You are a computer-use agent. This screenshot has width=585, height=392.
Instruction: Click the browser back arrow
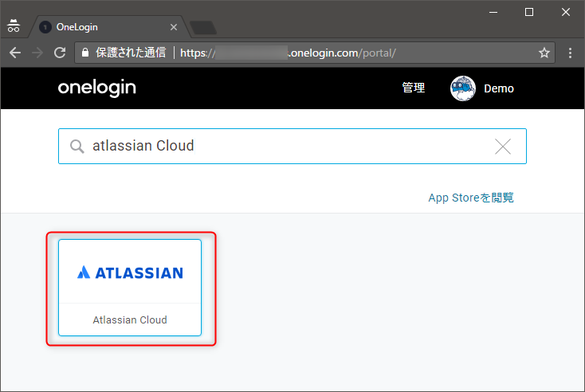[15, 53]
